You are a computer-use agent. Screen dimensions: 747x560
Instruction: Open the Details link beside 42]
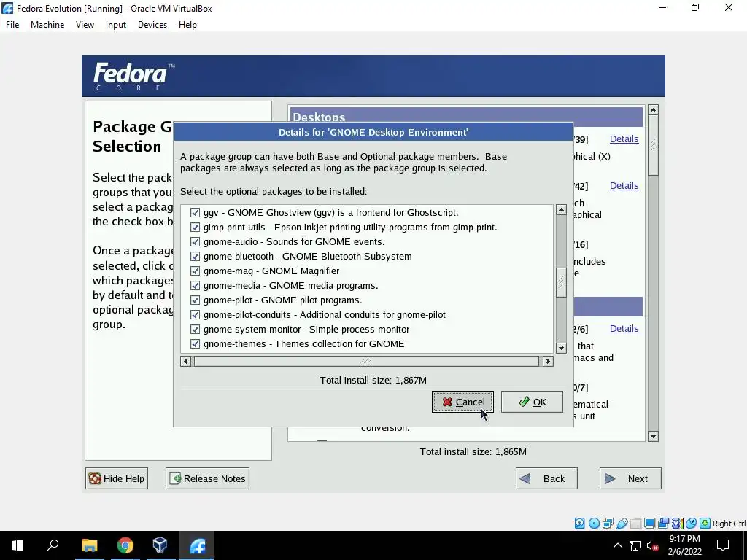[624, 186]
